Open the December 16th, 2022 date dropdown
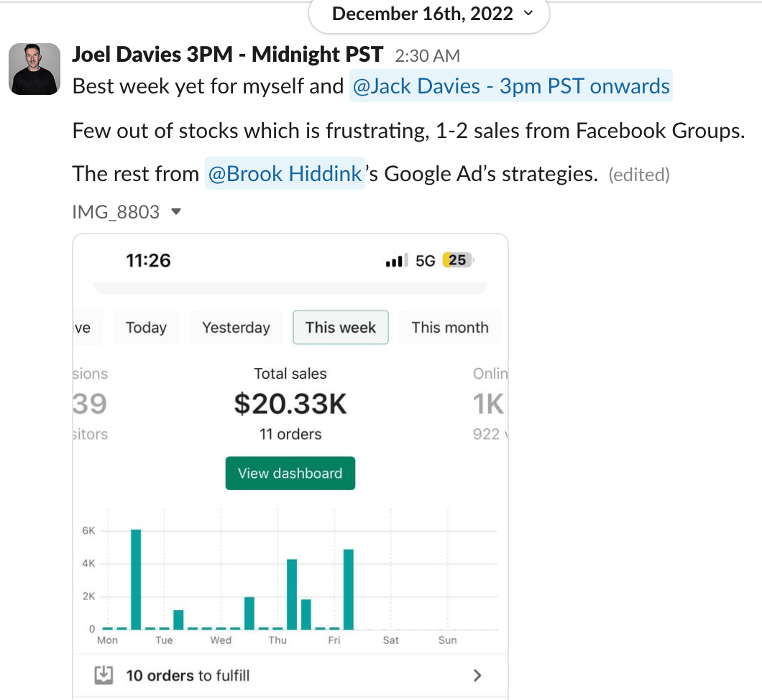The image size is (762, 700). pos(428,14)
